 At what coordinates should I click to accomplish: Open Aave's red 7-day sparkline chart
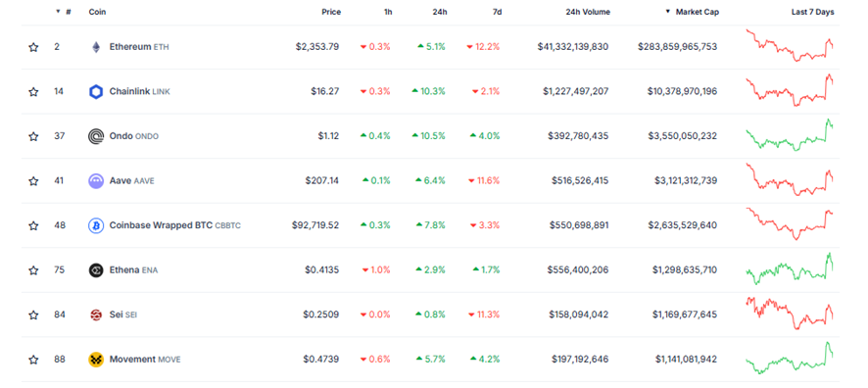(x=790, y=179)
